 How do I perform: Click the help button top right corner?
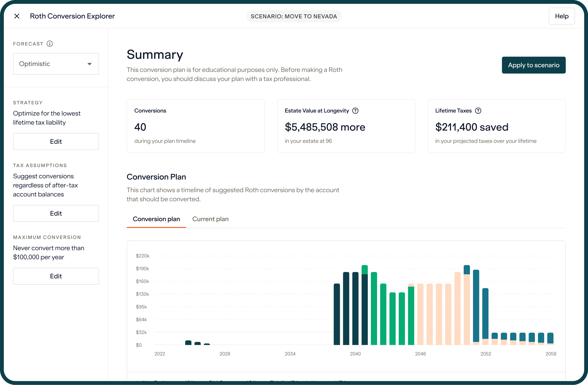(x=562, y=16)
